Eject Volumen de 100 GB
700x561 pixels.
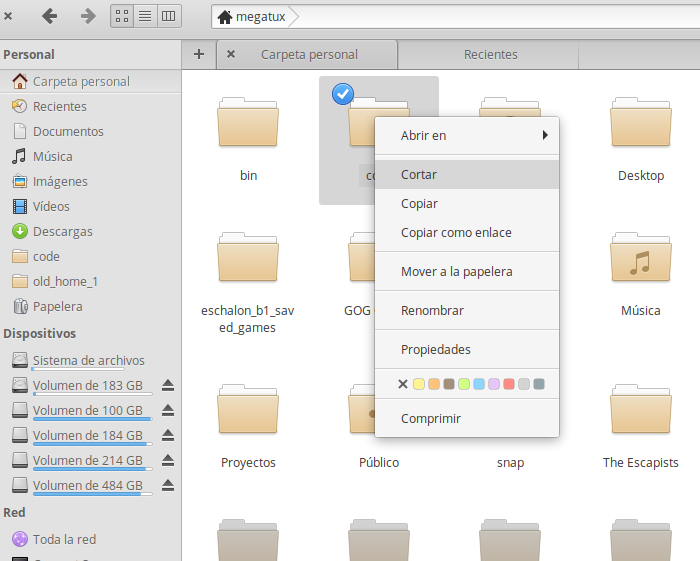click(x=168, y=410)
